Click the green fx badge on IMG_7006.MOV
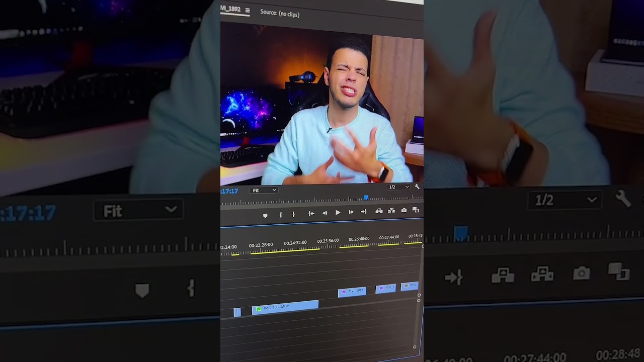Viewport: 644px width, 362px height. coord(258,309)
